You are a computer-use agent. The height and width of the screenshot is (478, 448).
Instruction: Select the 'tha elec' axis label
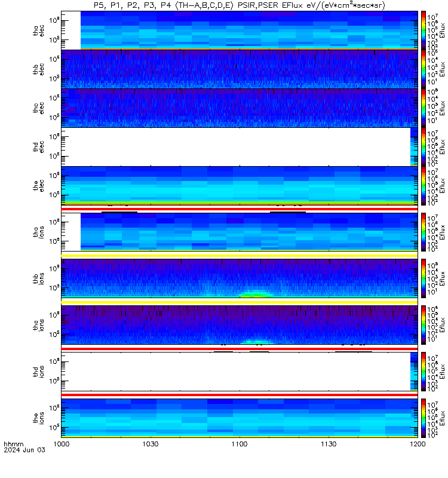pyautogui.click(x=38, y=31)
